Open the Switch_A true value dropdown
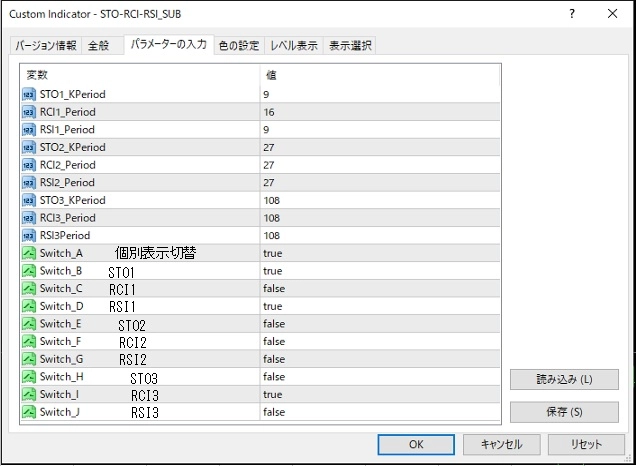The image size is (636, 466). point(380,253)
